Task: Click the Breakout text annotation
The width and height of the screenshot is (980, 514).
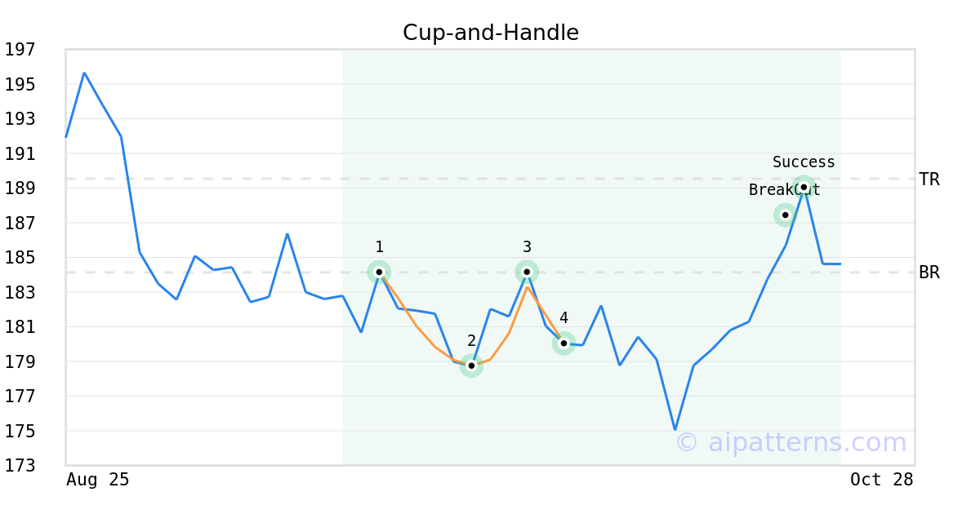Action: click(x=784, y=190)
